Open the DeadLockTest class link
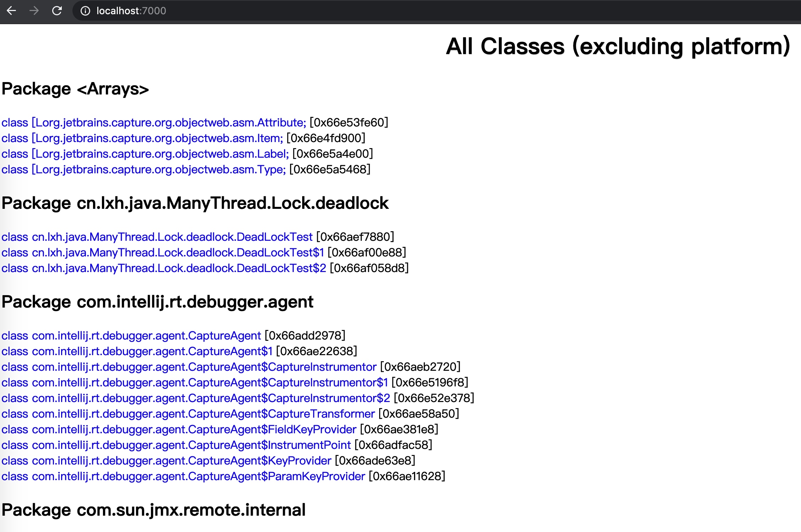 pyautogui.click(x=157, y=237)
